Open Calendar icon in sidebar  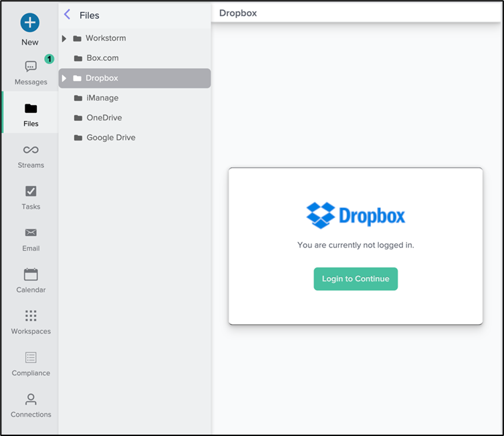(31, 274)
